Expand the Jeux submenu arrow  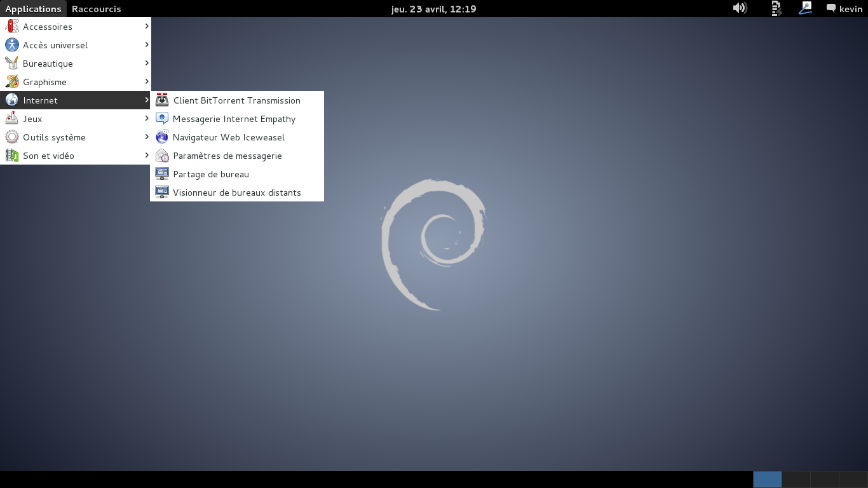click(x=147, y=118)
